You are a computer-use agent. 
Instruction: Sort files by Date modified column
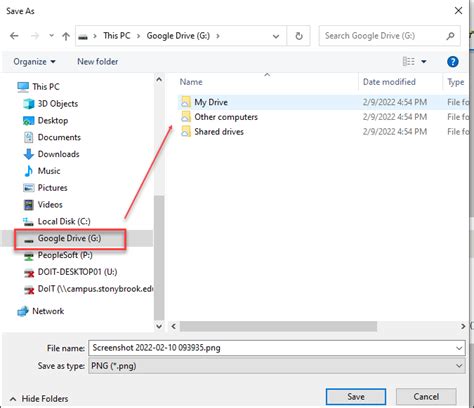click(x=389, y=82)
